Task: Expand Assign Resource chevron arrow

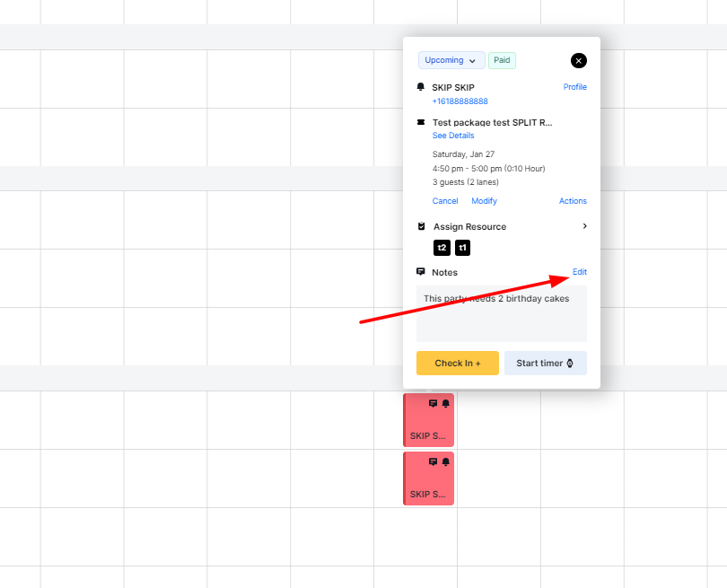Action: pyautogui.click(x=584, y=226)
